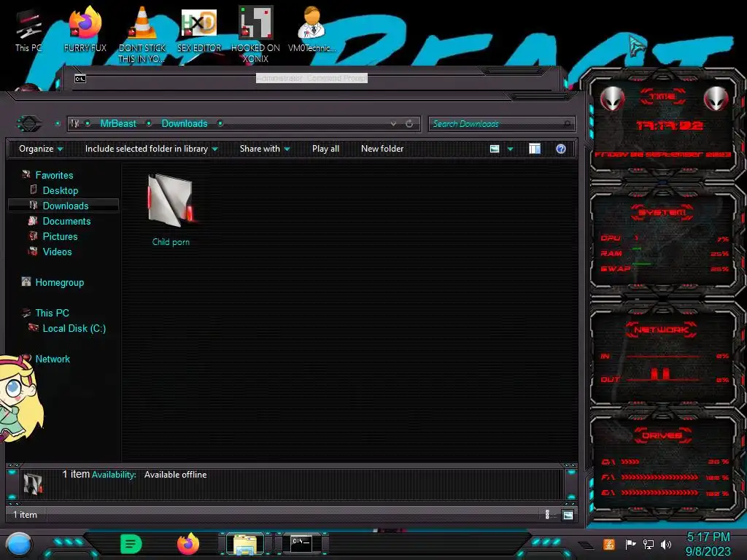Select This PC in navigation pane
Viewport: 747px width, 560px height.
tap(53, 314)
